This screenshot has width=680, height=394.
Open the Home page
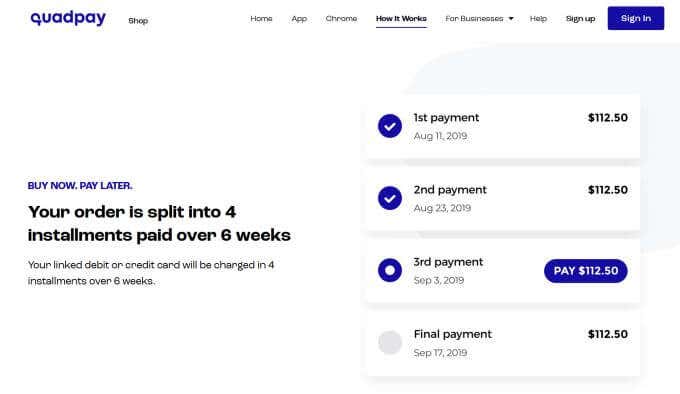(261, 19)
